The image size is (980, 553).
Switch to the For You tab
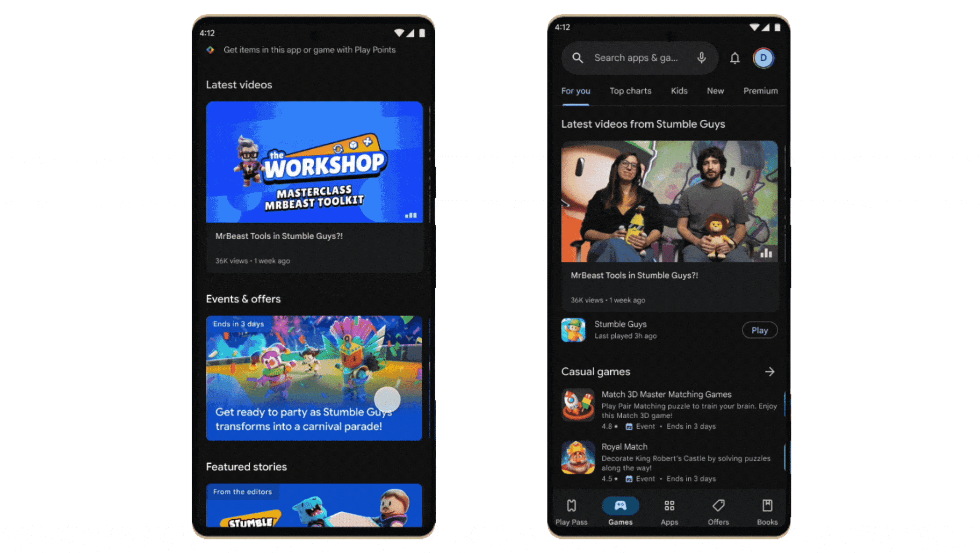576,91
